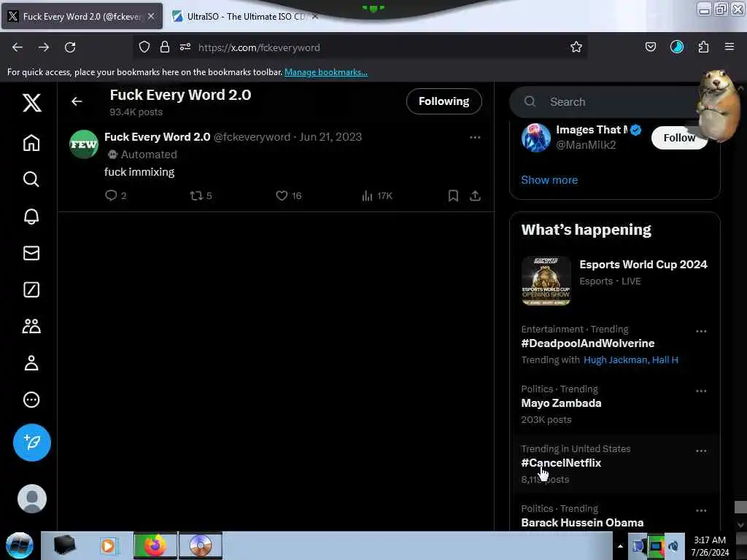Open the @ManMilk2 avatar
Viewport: 747px width, 560px height.
click(536, 138)
